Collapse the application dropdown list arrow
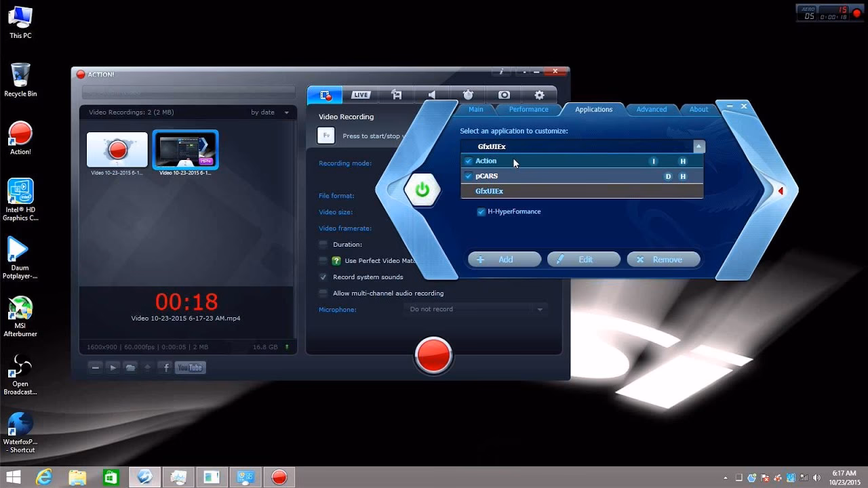 pyautogui.click(x=698, y=146)
